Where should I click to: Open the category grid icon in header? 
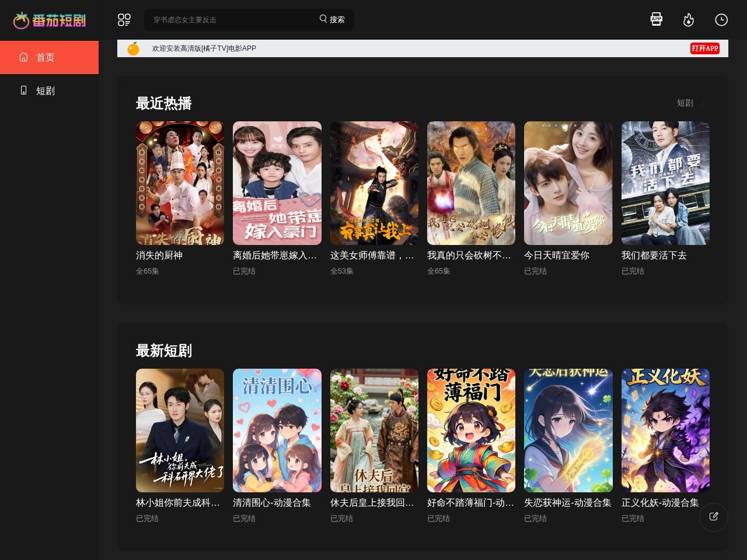tap(124, 20)
